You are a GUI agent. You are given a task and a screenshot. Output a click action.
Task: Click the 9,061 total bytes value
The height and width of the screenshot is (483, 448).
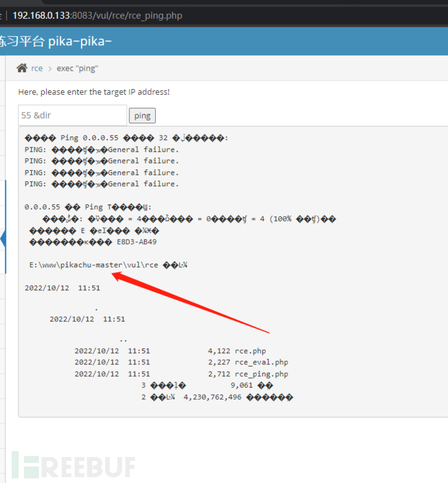coord(242,386)
